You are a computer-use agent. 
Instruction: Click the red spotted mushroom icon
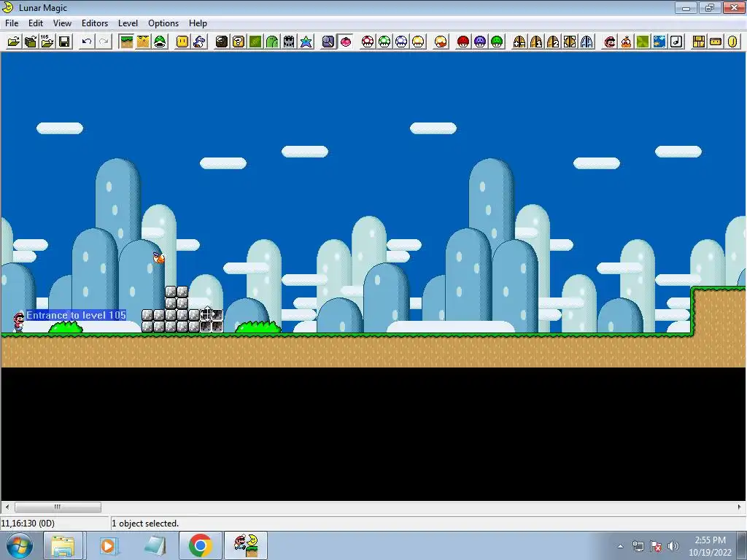(368, 42)
